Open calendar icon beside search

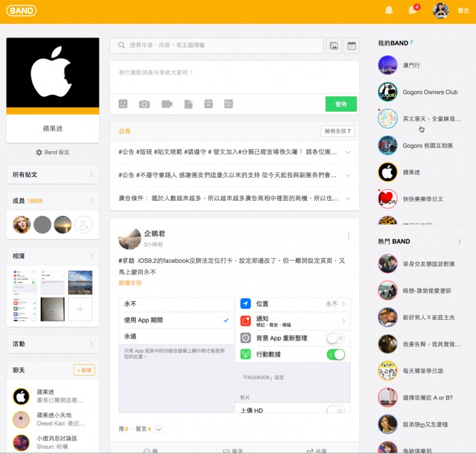(352, 46)
